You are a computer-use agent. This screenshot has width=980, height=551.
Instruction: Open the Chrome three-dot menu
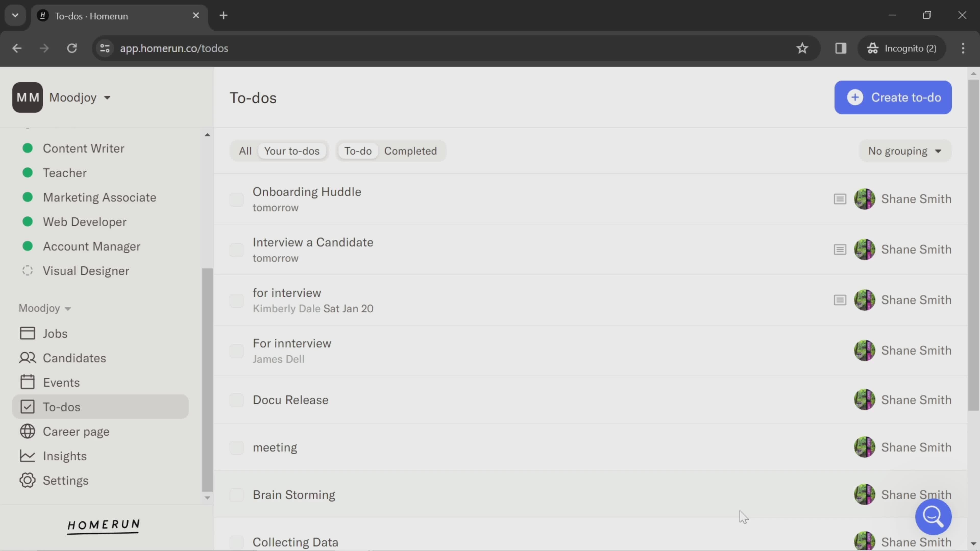click(x=963, y=48)
